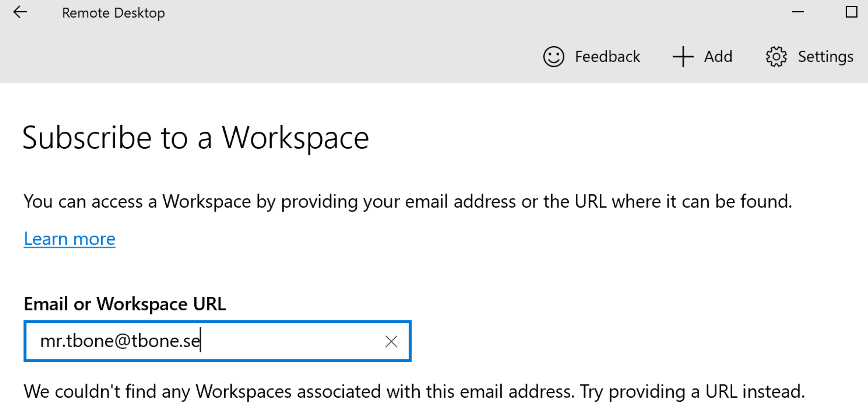The width and height of the screenshot is (868, 410).
Task: Place cursor in mr.tbone@tbone.se text
Action: pyautogui.click(x=120, y=341)
